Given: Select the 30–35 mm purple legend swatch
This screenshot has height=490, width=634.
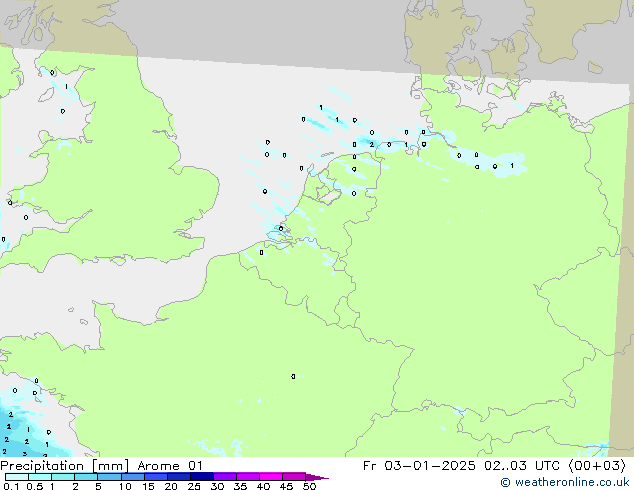Looking at the screenshot, I should coord(224,477).
